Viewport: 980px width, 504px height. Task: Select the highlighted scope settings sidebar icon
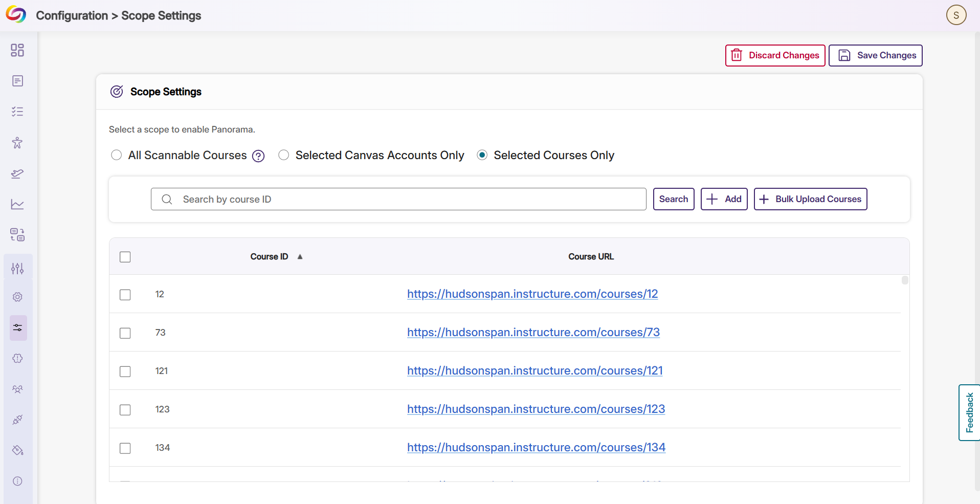click(x=18, y=328)
